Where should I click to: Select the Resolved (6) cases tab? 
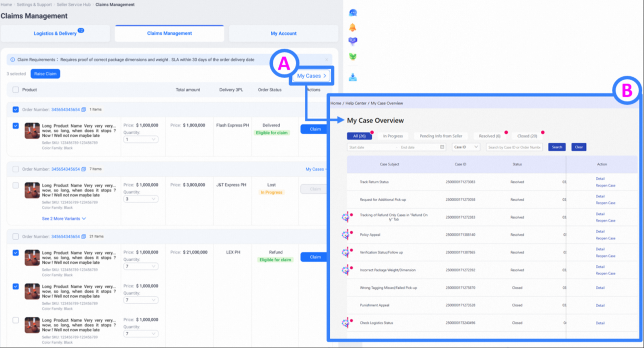coord(489,136)
